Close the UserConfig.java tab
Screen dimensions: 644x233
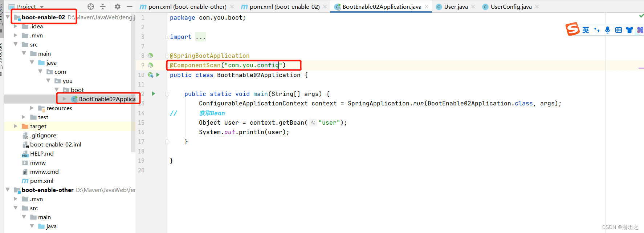coord(537,7)
